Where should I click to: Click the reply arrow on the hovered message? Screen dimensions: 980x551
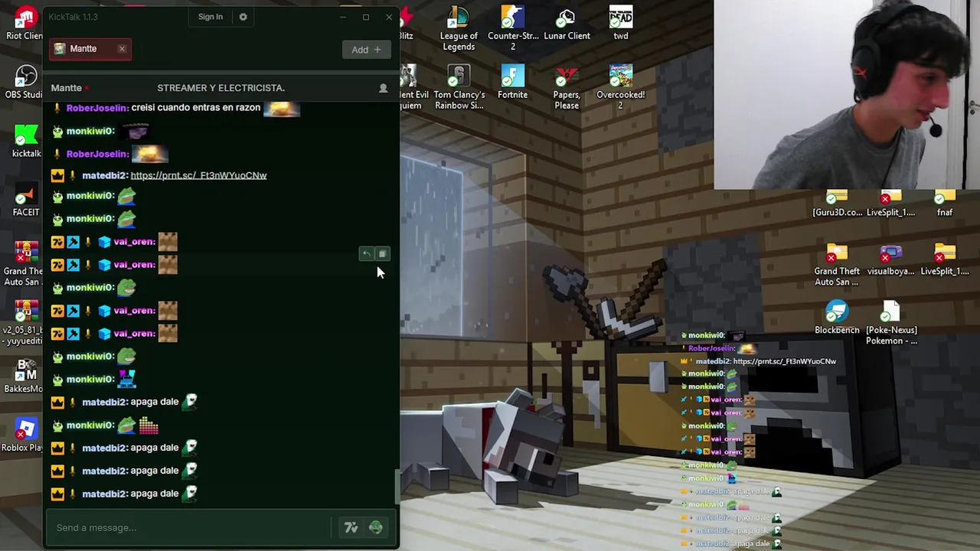pos(366,254)
